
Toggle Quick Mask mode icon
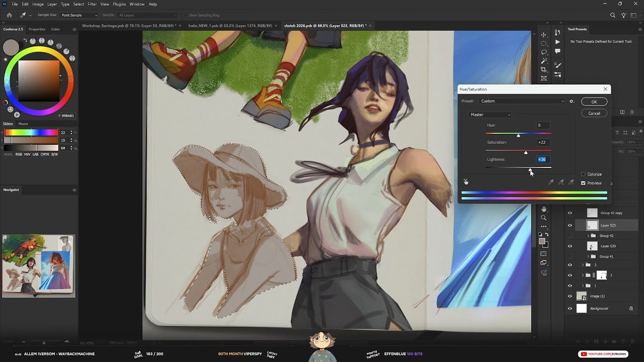(543, 254)
